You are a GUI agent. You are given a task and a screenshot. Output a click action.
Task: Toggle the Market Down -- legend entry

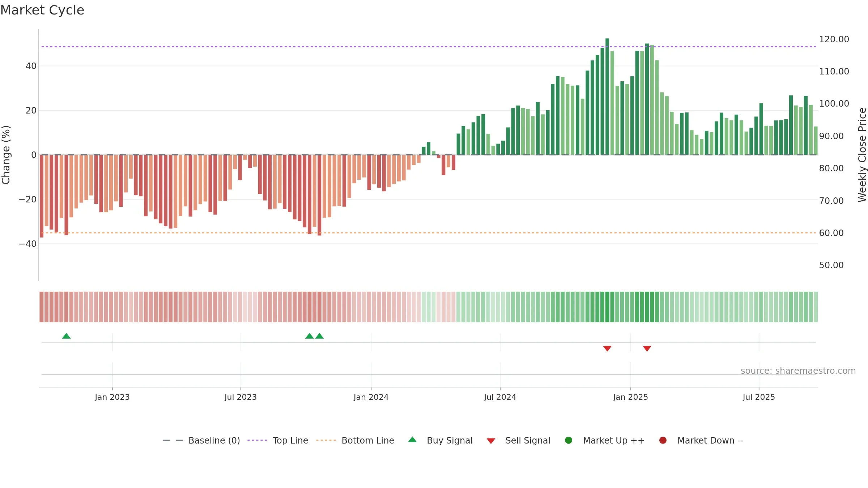click(x=701, y=440)
